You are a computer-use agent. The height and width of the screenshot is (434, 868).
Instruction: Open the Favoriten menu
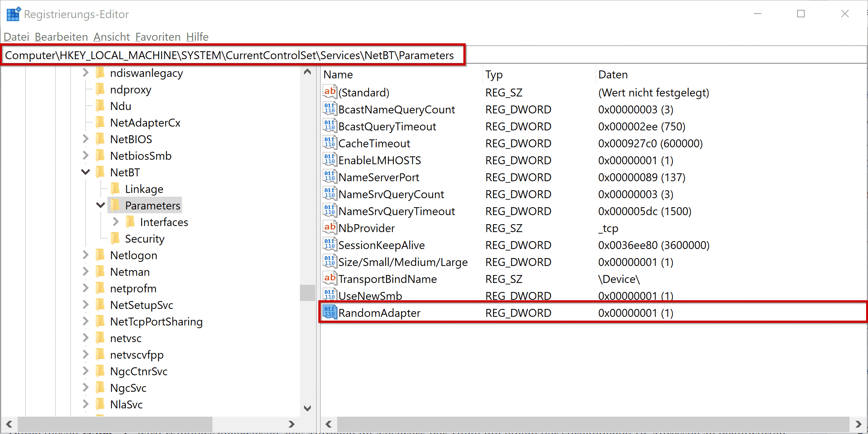pyautogui.click(x=158, y=37)
